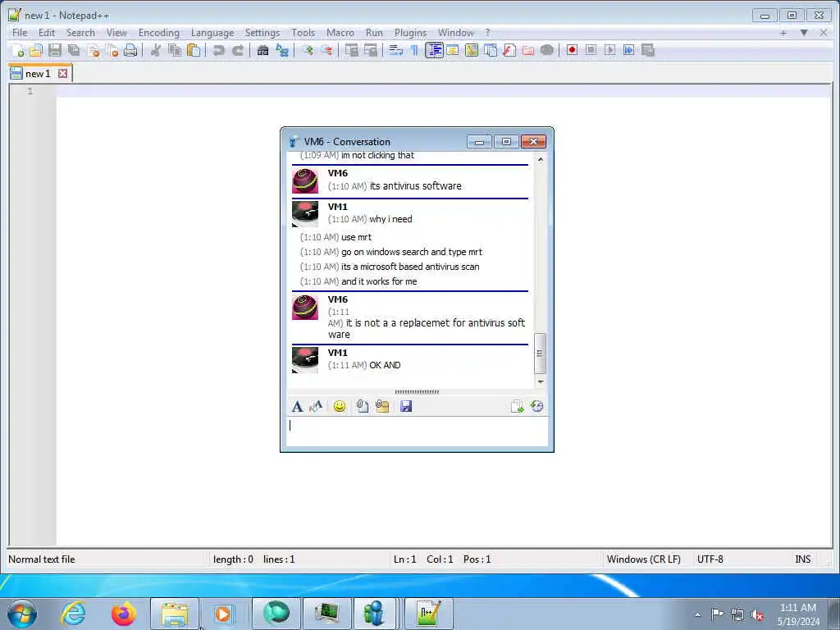This screenshot has height=630, width=840.
Task: Click the Undo arrow icon
Action: (218, 50)
